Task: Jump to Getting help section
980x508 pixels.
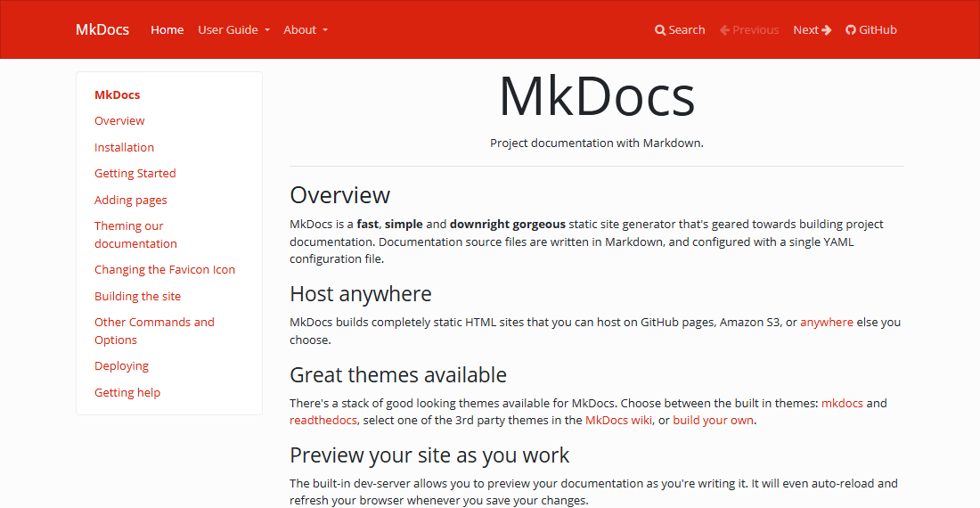Action: 127,392
